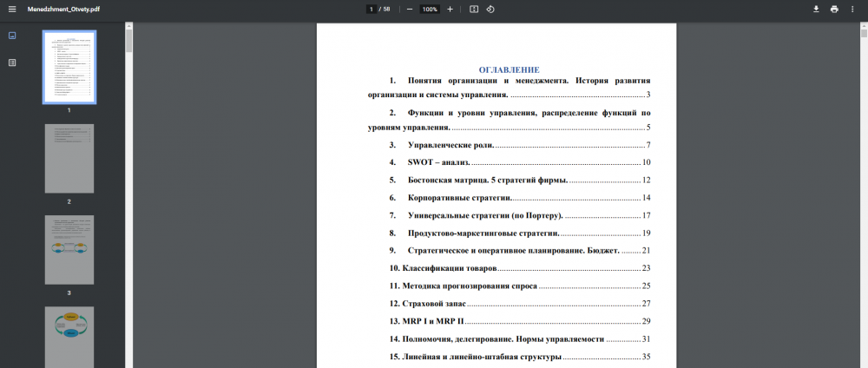Rotate the document counterclockwise

(490, 9)
